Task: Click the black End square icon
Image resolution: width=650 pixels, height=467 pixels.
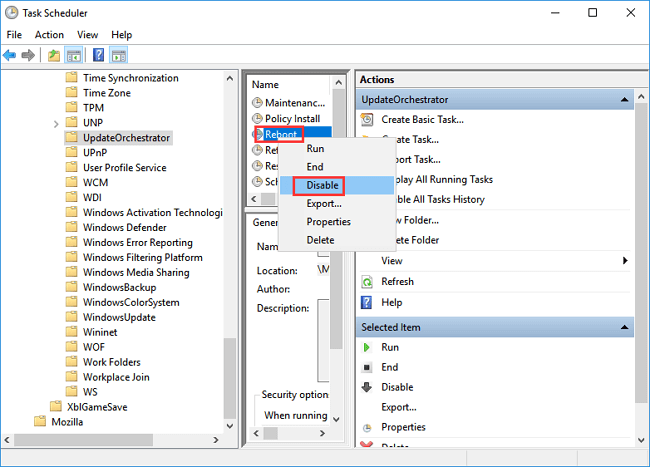Action: [x=367, y=367]
